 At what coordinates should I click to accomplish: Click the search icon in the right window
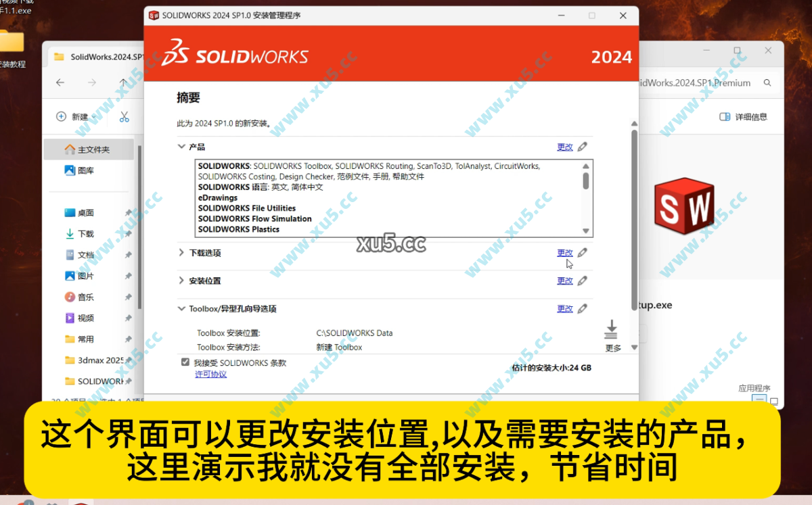coord(767,82)
